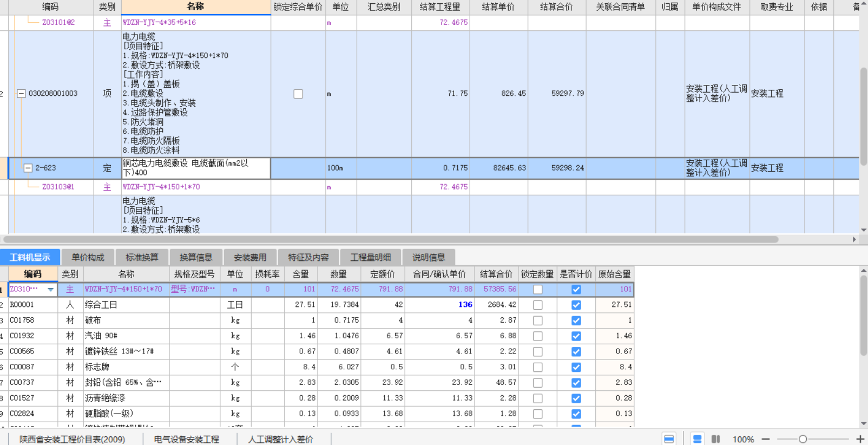The image size is (868, 445).
Task: Adjust the zoom slider handle
Action: click(803, 439)
